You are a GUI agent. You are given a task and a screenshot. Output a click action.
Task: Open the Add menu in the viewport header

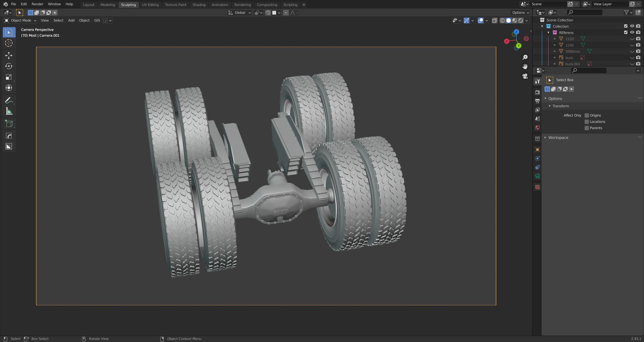click(71, 20)
